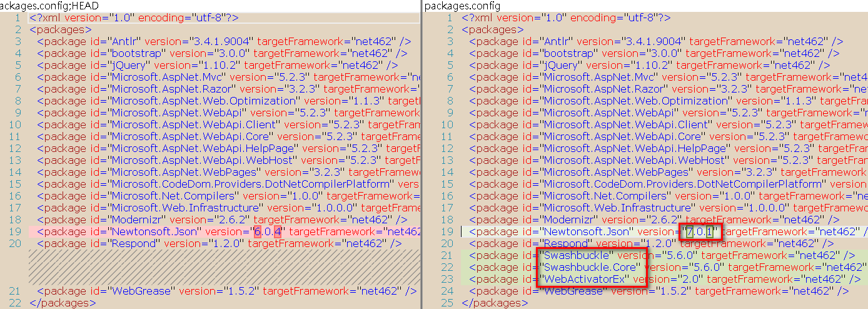Image resolution: width=868 pixels, height=309 pixels.
Task: Click Microsoft.AspNet.WebApi.WebHost line in left pane
Action: pyautogui.click(x=228, y=161)
